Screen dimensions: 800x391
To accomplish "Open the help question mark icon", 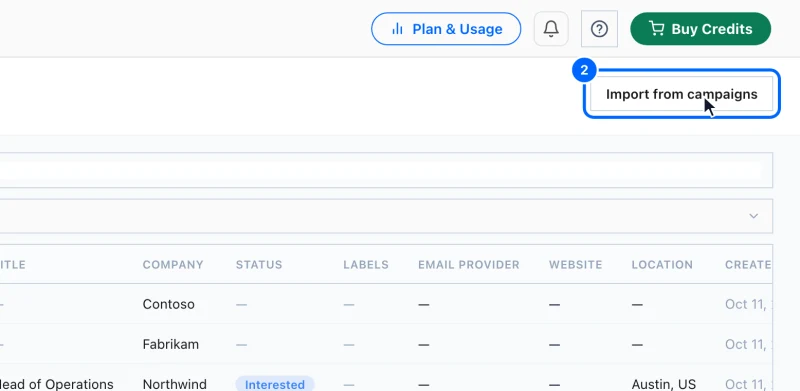I will (599, 29).
